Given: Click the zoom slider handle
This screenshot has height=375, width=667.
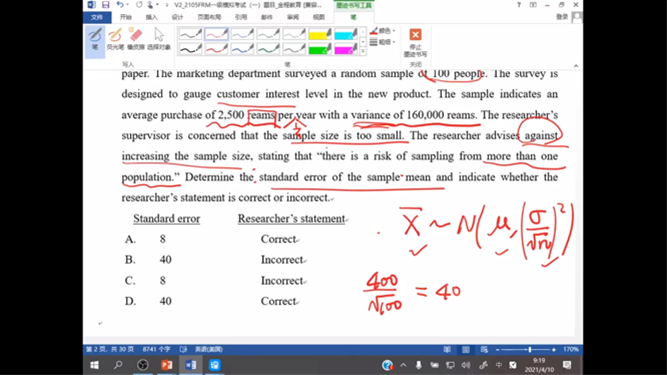Looking at the screenshot, I should (530, 349).
